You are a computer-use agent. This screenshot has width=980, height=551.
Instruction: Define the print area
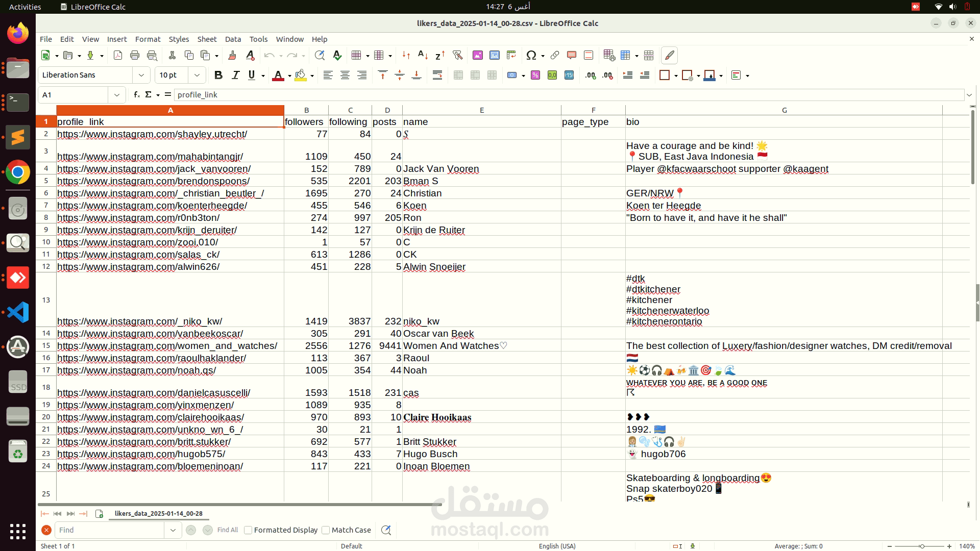point(609,56)
